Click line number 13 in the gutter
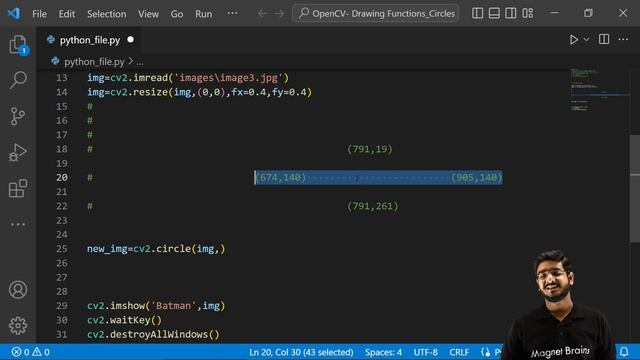Screen dimensions: 640x360 pyautogui.click(x=62, y=78)
